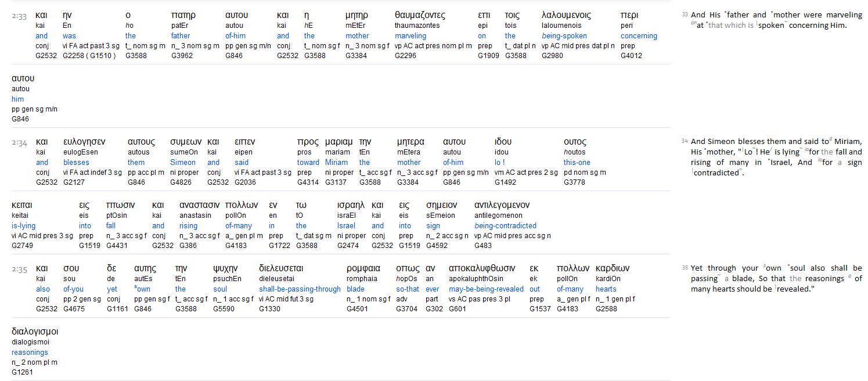
Task: Click verse number 35 in the translation column
Action: (x=685, y=268)
